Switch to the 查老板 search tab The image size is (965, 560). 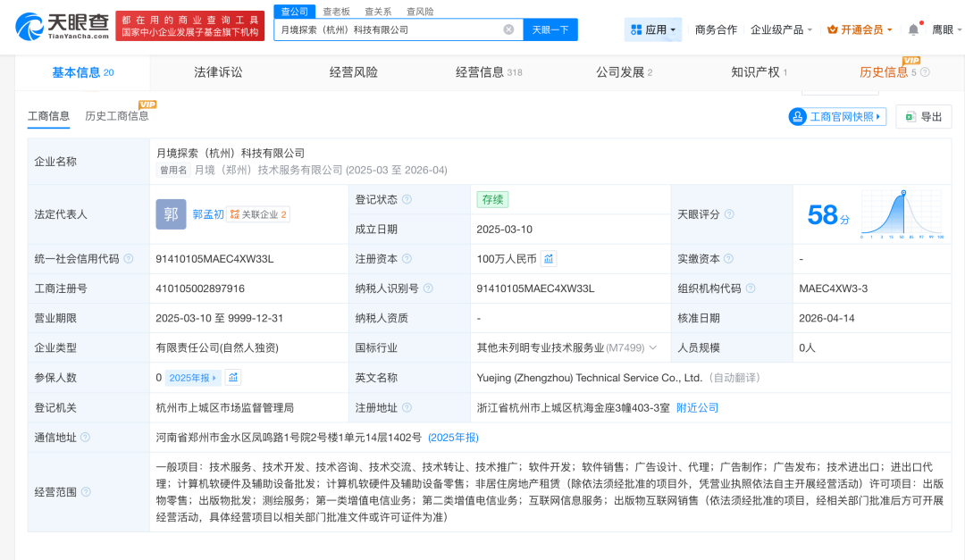click(337, 11)
